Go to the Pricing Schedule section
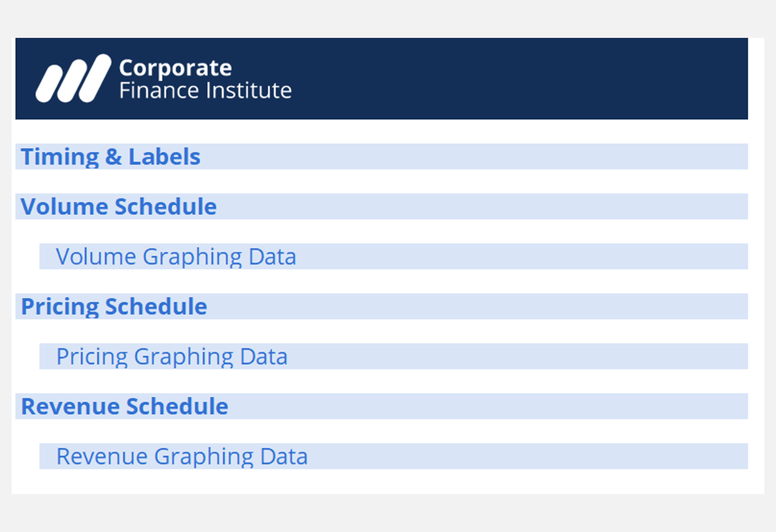The height and width of the screenshot is (532, 776). coord(114,306)
